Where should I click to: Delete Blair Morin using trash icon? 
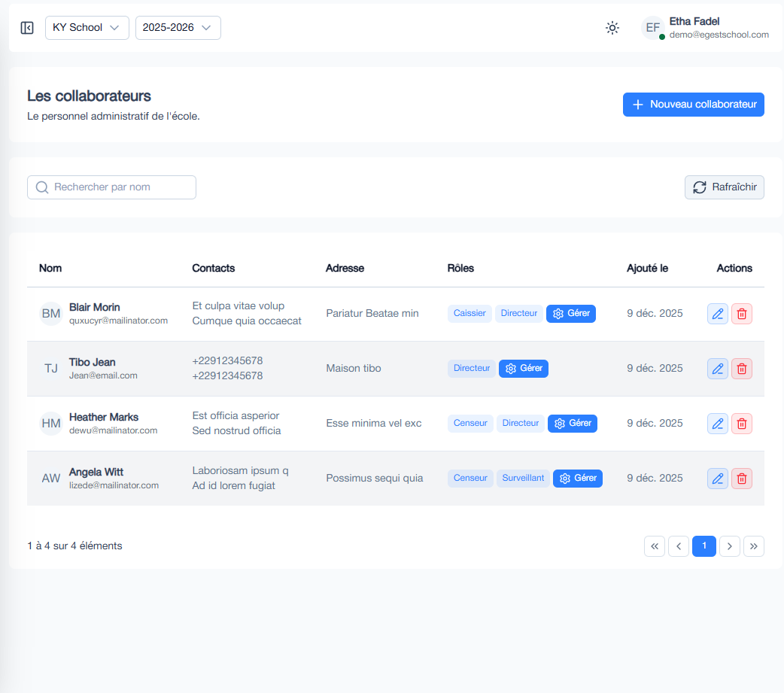[x=742, y=314]
